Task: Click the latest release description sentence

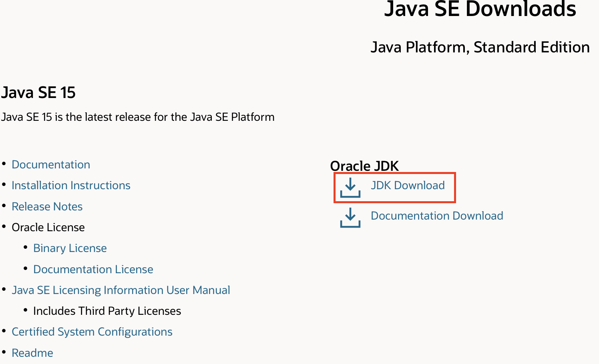Action: [x=138, y=117]
